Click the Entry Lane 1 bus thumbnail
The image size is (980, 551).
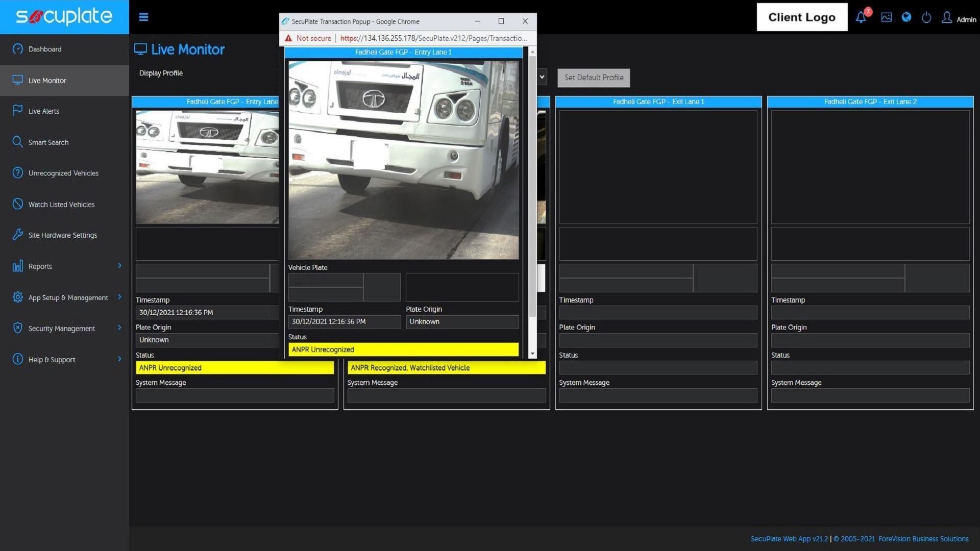tap(207, 167)
